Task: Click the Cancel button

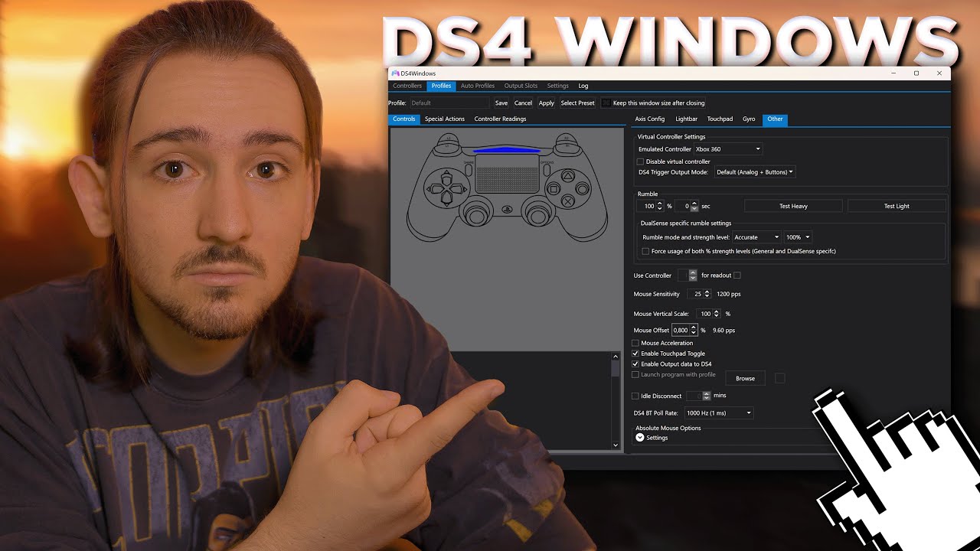Action: point(523,103)
